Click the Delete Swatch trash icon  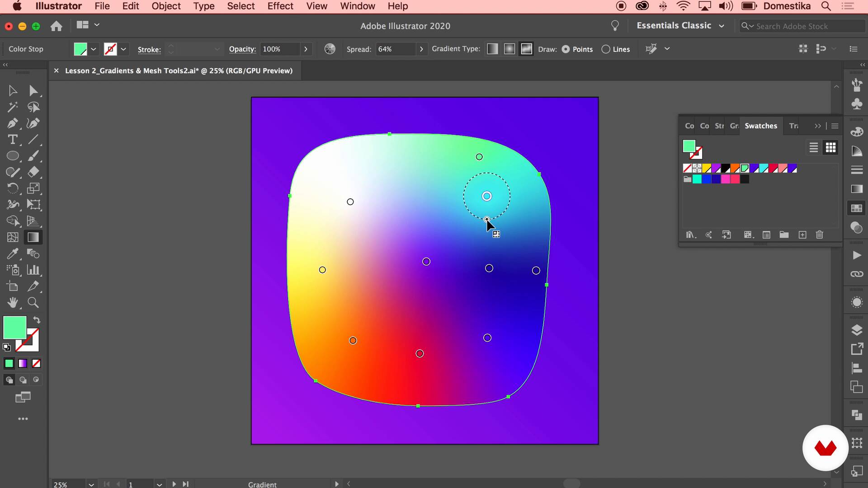pos(820,235)
